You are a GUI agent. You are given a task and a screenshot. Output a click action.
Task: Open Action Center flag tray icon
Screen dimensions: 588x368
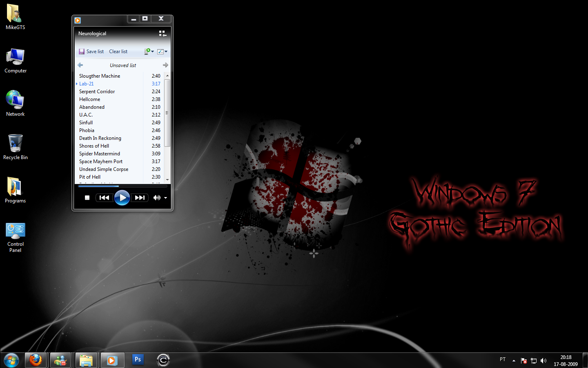pos(524,361)
